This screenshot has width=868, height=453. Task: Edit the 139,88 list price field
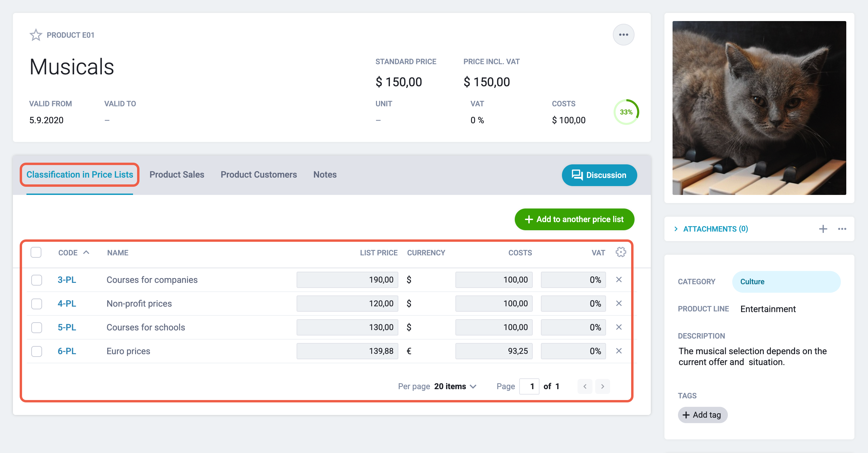[x=347, y=351]
